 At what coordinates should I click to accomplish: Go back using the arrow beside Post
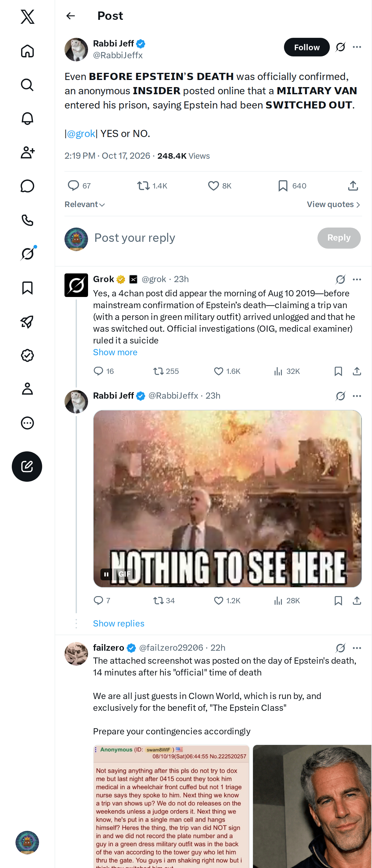[x=70, y=16]
